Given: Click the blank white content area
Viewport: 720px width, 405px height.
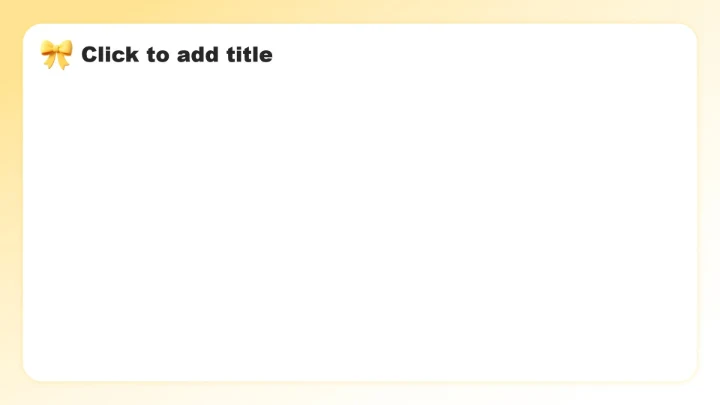Looking at the screenshot, I should pos(360,220).
